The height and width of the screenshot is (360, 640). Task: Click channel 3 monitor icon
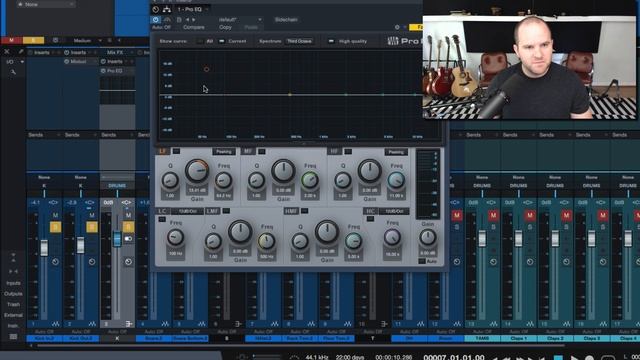128,238
